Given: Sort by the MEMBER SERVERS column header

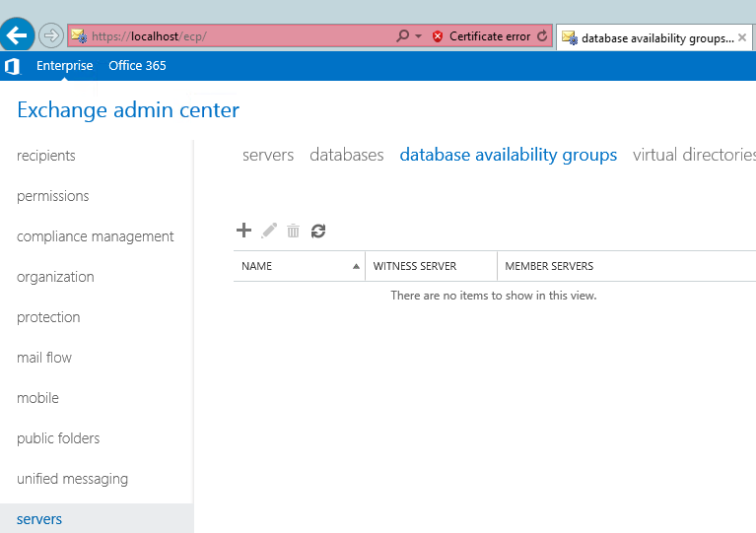Looking at the screenshot, I should pos(627,266).
